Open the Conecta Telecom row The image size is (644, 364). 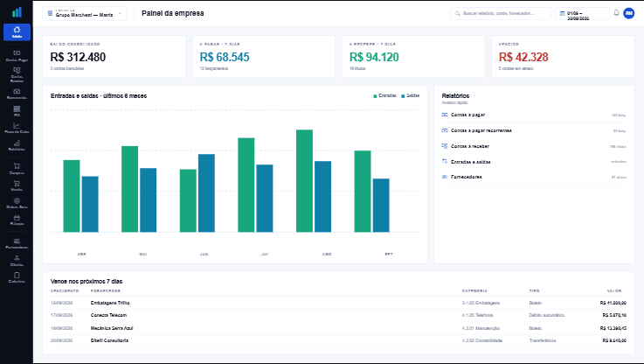click(x=338, y=315)
